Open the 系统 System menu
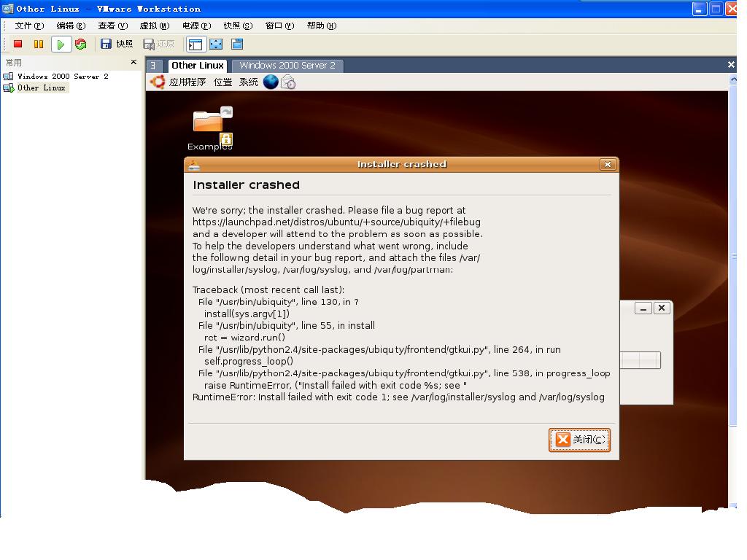The image size is (747, 560). tap(248, 82)
